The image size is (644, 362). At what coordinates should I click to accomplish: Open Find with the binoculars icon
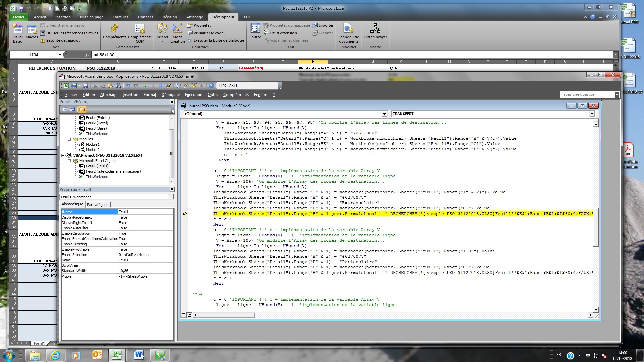click(x=118, y=86)
